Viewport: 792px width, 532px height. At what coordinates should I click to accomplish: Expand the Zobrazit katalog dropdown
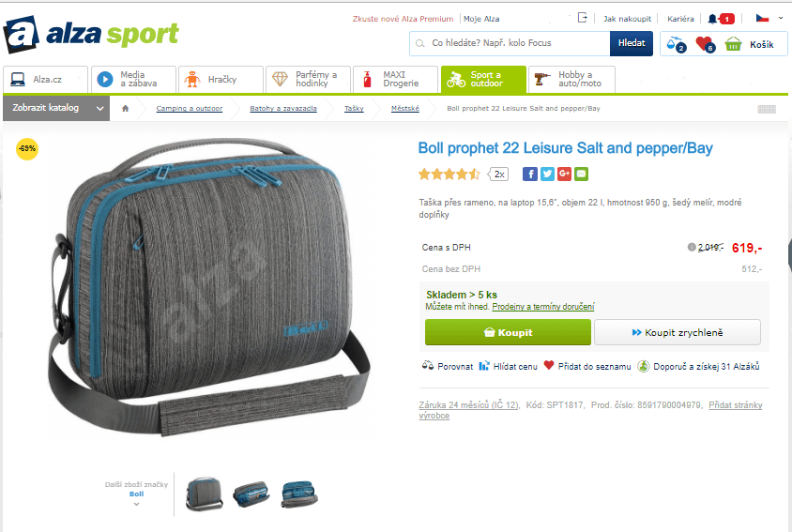[x=56, y=108]
